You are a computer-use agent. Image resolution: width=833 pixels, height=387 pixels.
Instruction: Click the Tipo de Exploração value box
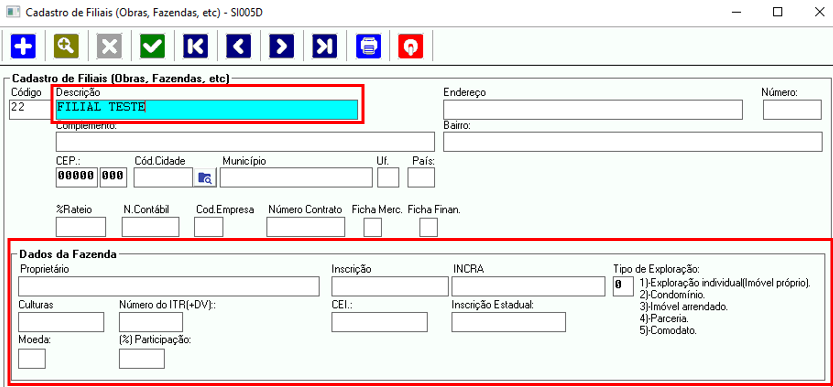[x=623, y=286]
